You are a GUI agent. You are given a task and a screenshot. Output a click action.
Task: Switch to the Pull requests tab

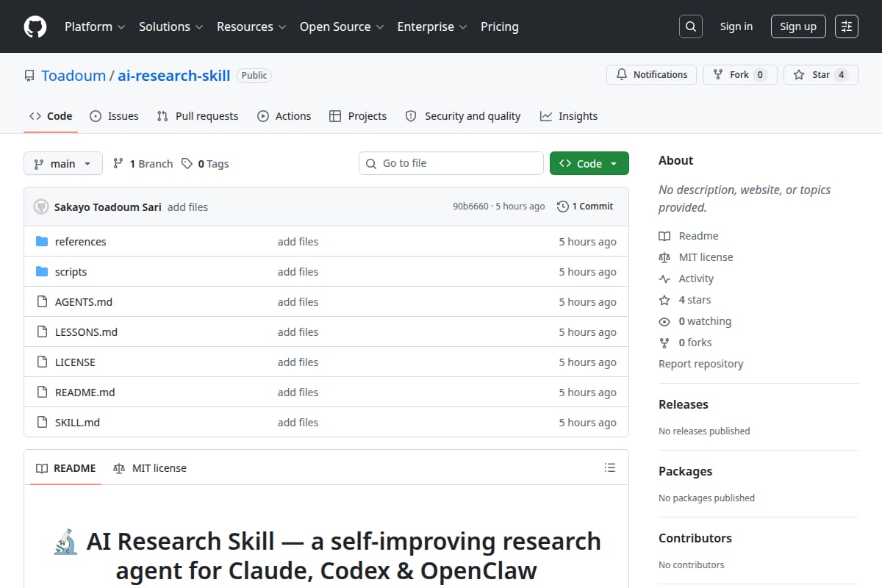click(198, 116)
